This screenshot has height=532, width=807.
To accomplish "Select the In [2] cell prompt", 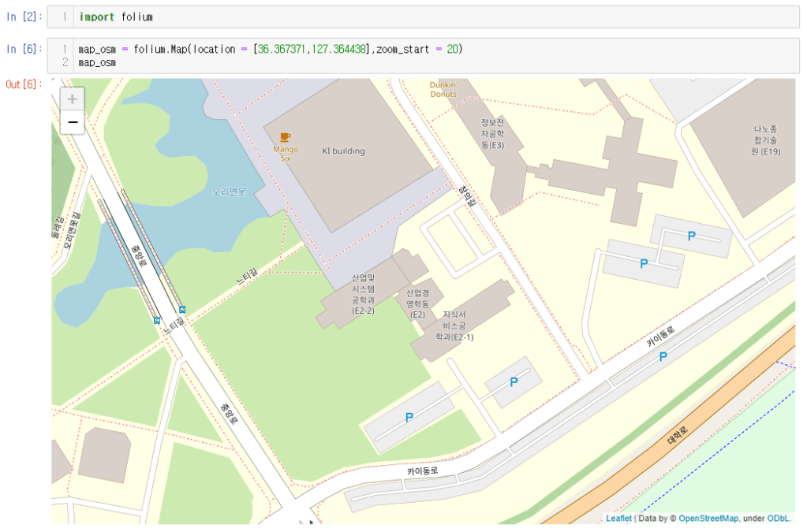I will (x=23, y=17).
